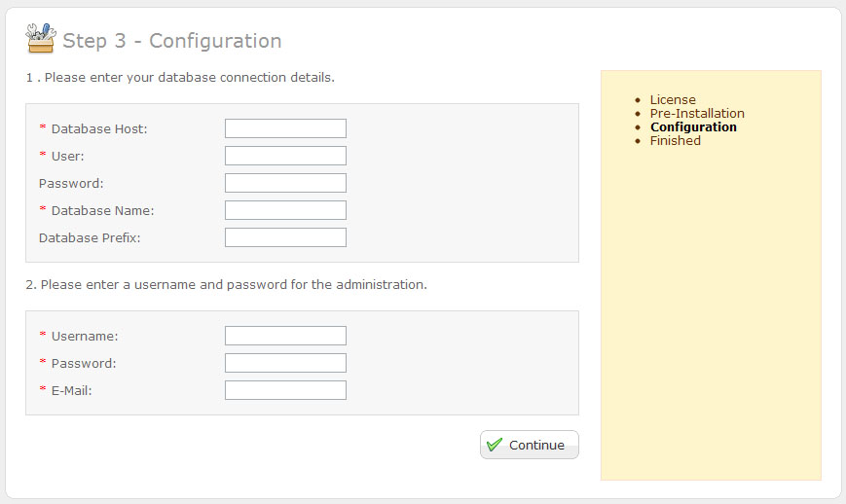The width and height of the screenshot is (846, 504).
Task: Select the License step in sidebar
Action: (673, 99)
